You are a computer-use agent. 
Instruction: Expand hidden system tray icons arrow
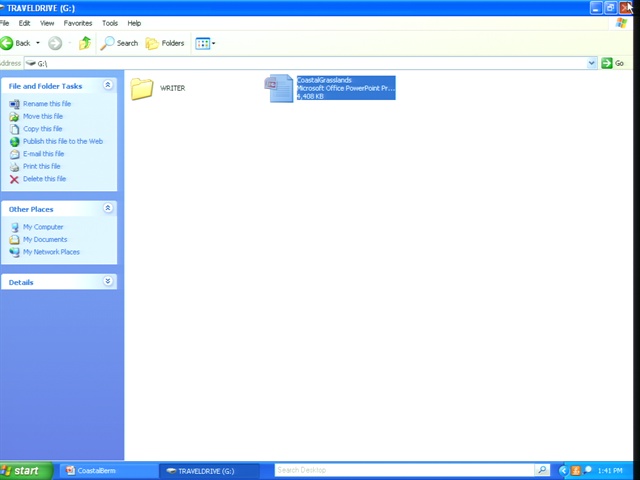pyautogui.click(x=563, y=471)
